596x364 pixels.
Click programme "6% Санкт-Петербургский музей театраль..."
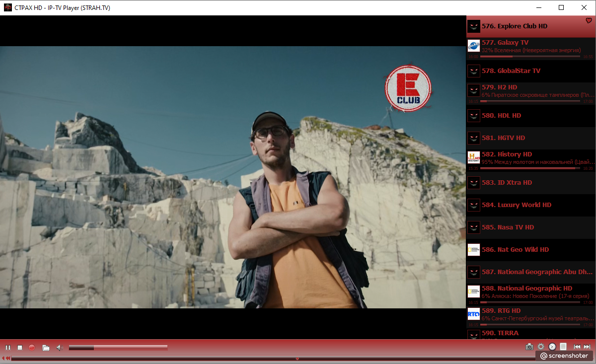pyautogui.click(x=537, y=318)
